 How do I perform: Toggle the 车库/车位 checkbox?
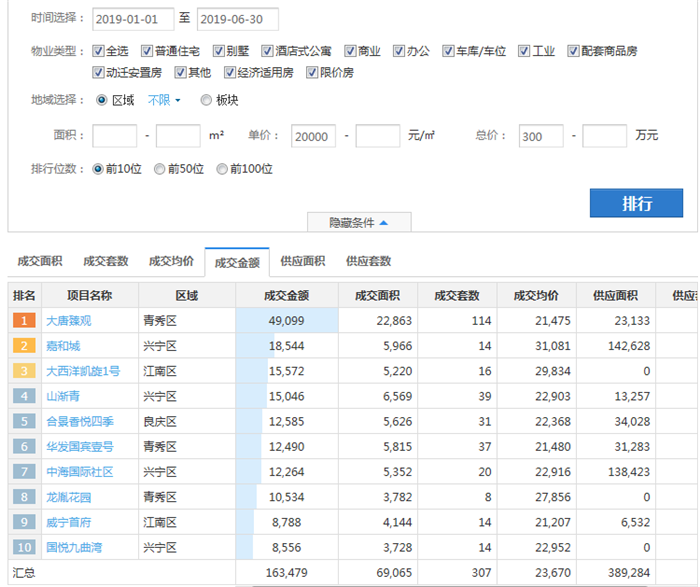click(x=448, y=51)
